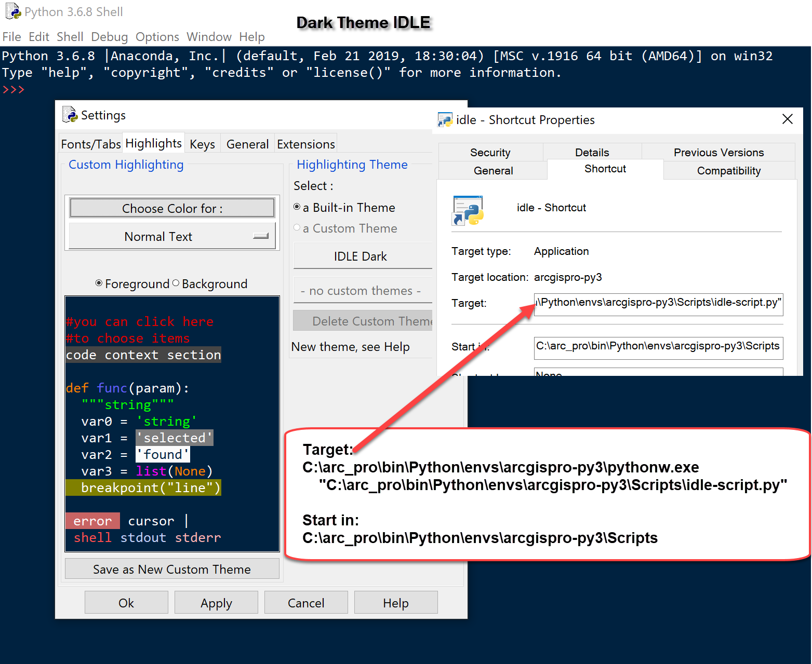Close the idle Shortcut Properties dialog
This screenshot has width=812, height=664.
tap(788, 119)
